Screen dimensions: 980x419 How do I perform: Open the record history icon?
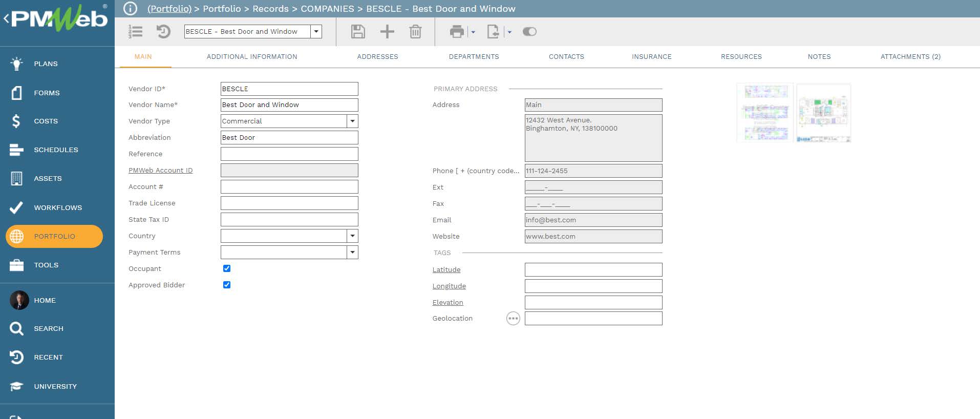[163, 32]
